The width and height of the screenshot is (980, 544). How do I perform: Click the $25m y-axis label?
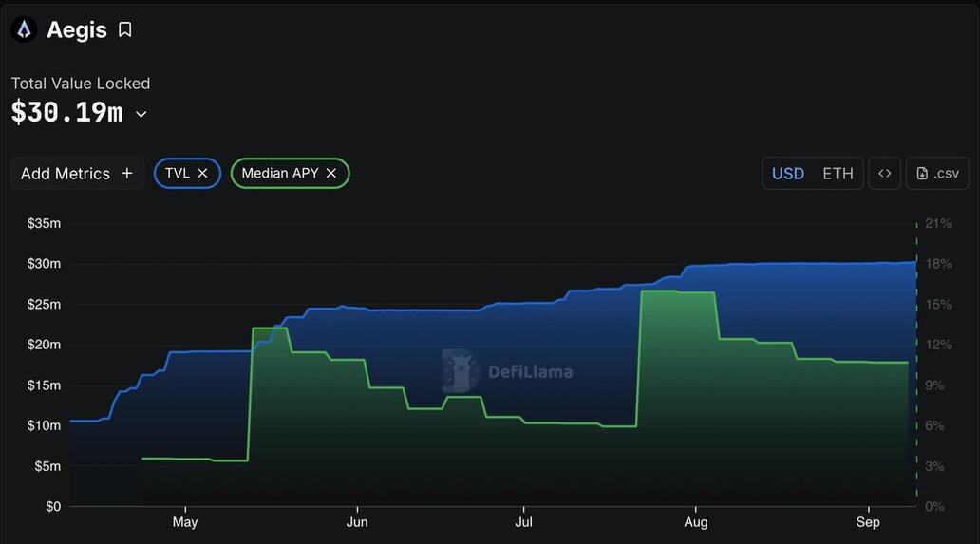pos(44,304)
